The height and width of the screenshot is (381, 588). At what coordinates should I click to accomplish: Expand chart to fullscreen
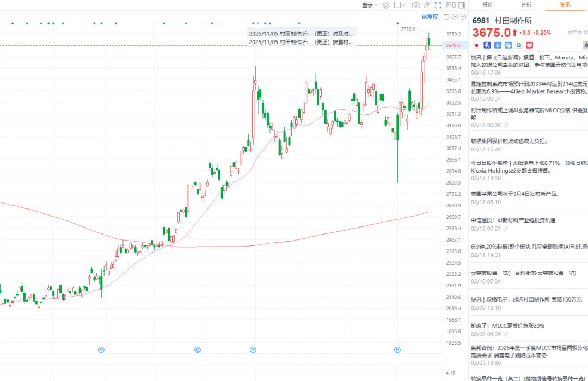[438, 5]
